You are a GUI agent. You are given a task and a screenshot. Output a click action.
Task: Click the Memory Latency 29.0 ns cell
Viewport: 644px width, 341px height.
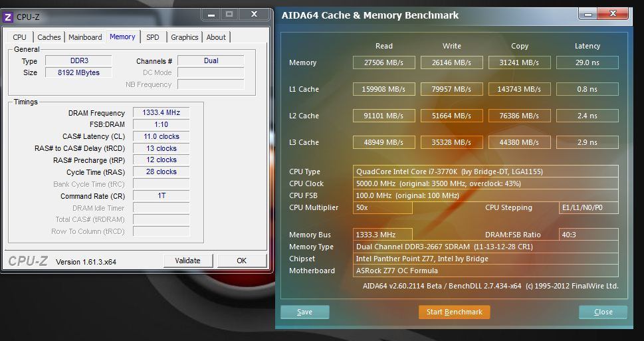coord(588,62)
